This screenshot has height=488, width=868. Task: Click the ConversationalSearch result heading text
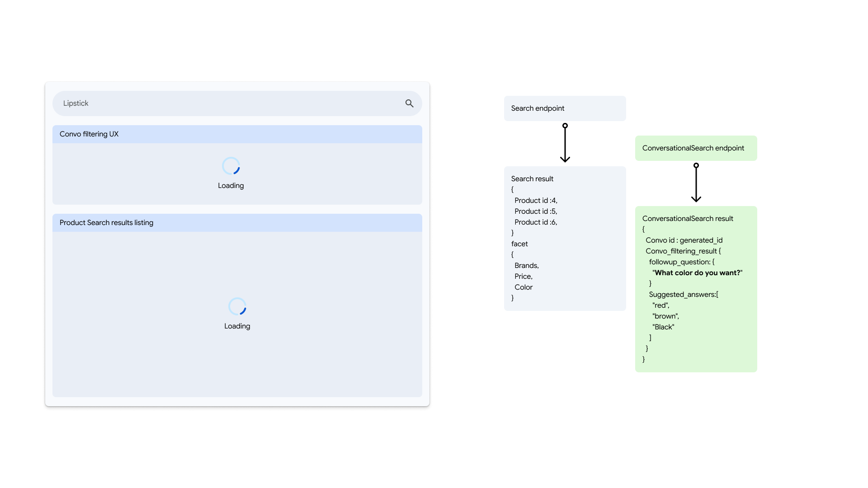pos(688,219)
